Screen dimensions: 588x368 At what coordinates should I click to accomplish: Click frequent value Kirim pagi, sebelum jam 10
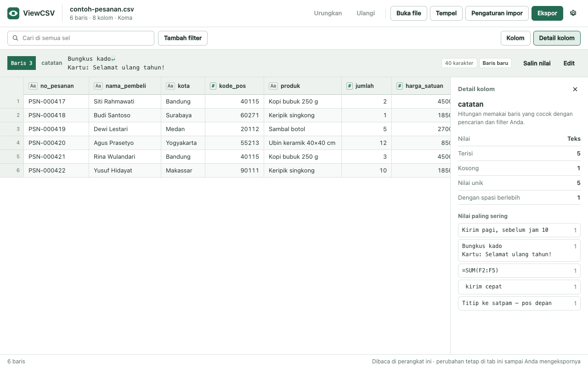519,230
